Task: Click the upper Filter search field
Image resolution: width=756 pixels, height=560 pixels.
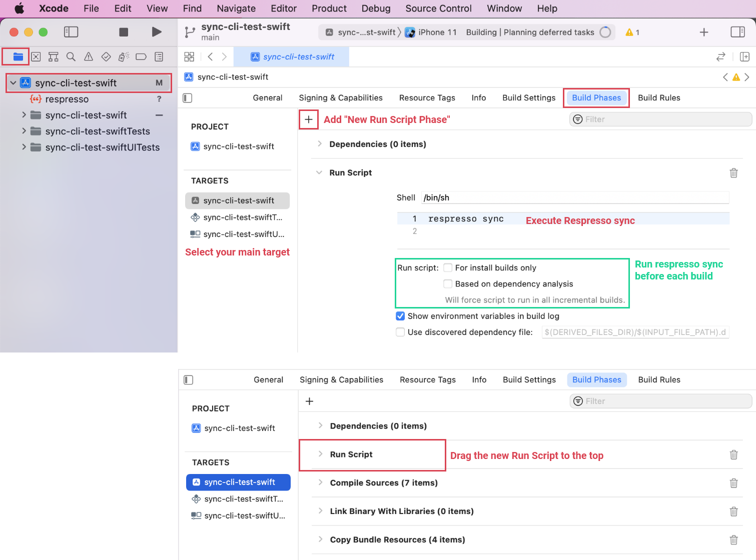Action: pos(660,119)
